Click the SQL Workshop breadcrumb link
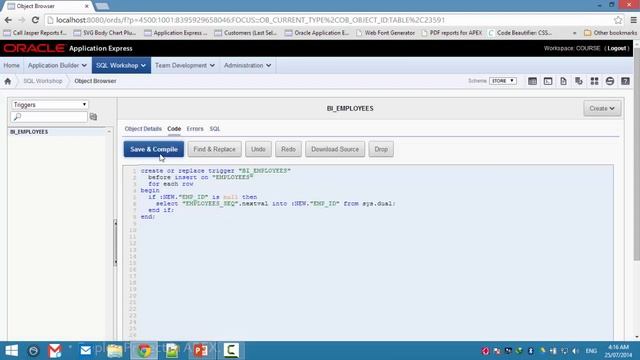The width and height of the screenshot is (640, 360). [x=43, y=81]
